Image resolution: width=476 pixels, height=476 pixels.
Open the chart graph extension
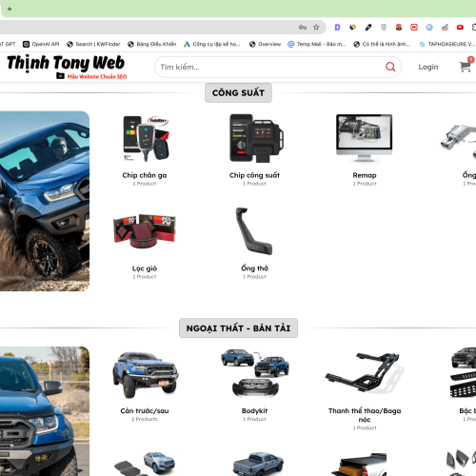click(445, 28)
